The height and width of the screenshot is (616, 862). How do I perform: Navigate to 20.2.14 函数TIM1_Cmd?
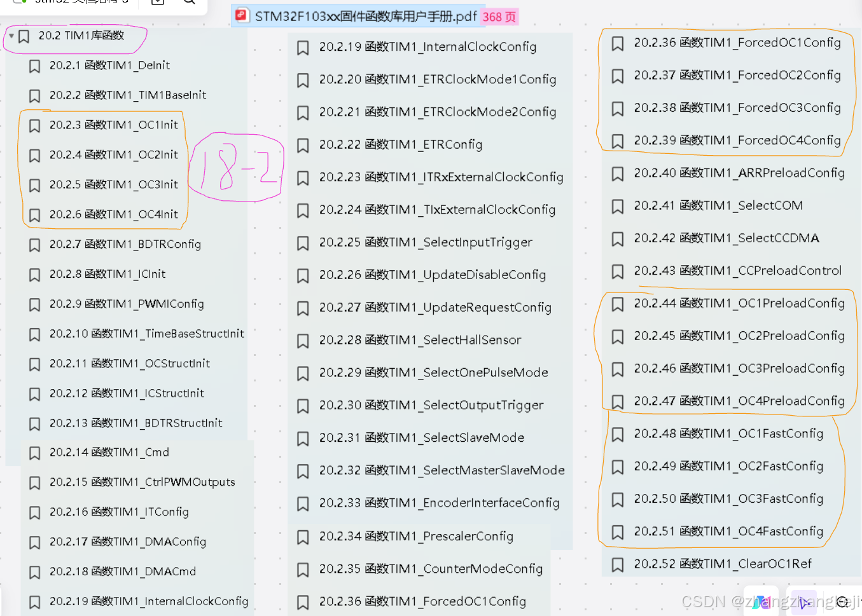point(109,453)
